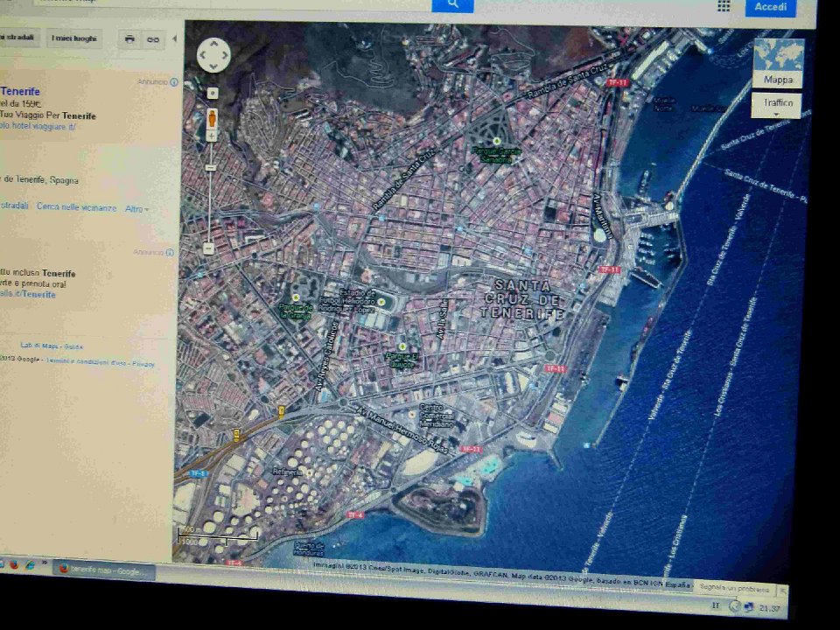Zoom out with bottom minus button

tap(209, 248)
